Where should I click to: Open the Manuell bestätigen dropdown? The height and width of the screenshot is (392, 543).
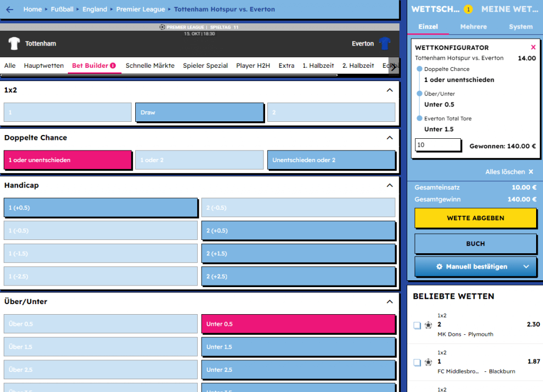coord(476,267)
